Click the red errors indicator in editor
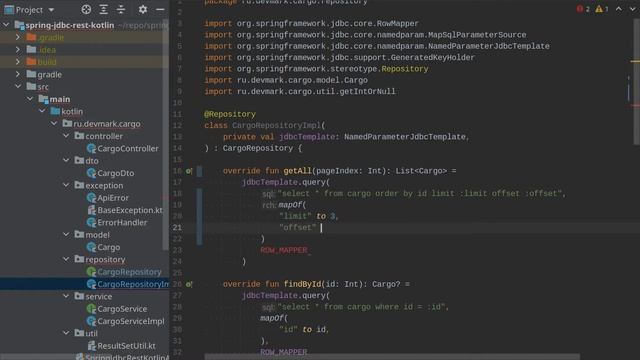 click(583, 9)
